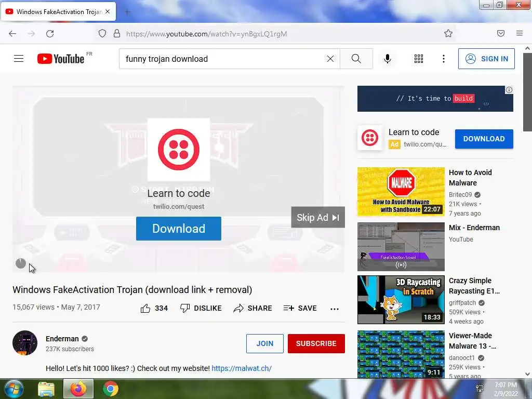532x399 pixels.
Task: Bookmark this page with the star icon
Action: click(448, 34)
